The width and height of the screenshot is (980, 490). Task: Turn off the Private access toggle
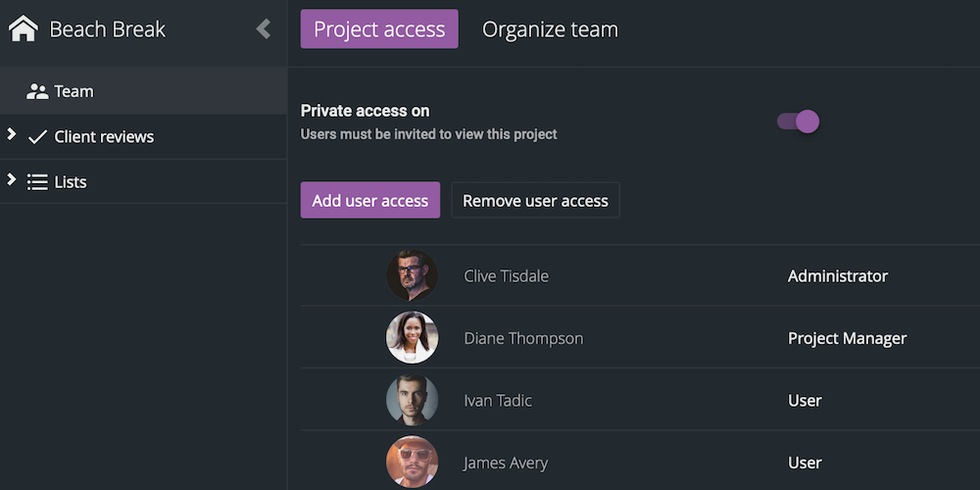798,122
